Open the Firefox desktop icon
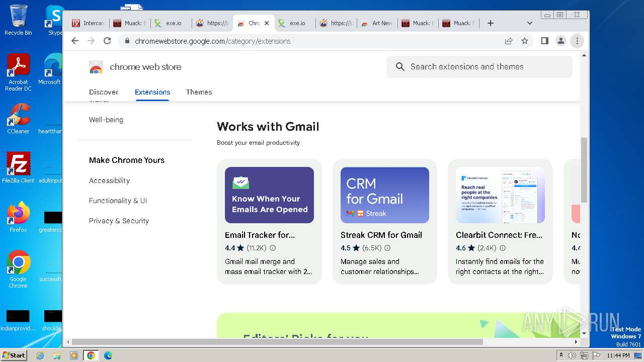644x362 pixels. [18, 217]
